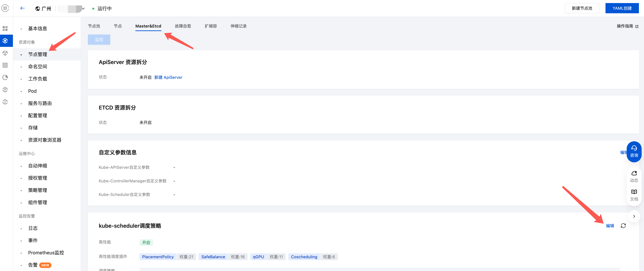The height and width of the screenshot is (271, 644).
Task: Click the highlighted cluster sidebar icon
Action: click(5, 41)
